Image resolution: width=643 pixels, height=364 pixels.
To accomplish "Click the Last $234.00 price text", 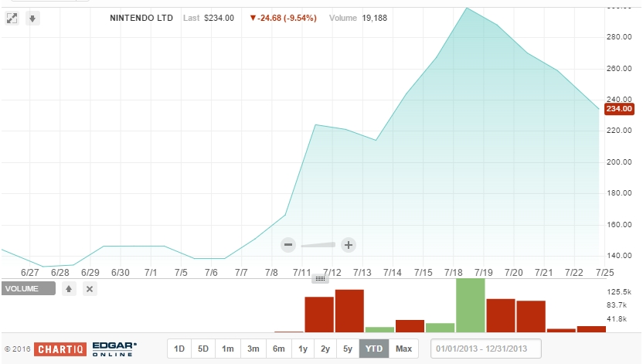I will pyautogui.click(x=209, y=18).
